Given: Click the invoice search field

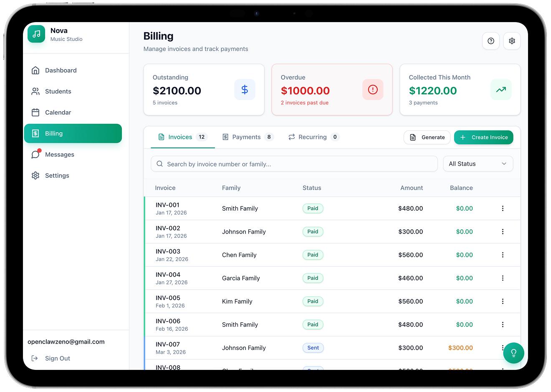Looking at the screenshot, I should pyautogui.click(x=294, y=163).
